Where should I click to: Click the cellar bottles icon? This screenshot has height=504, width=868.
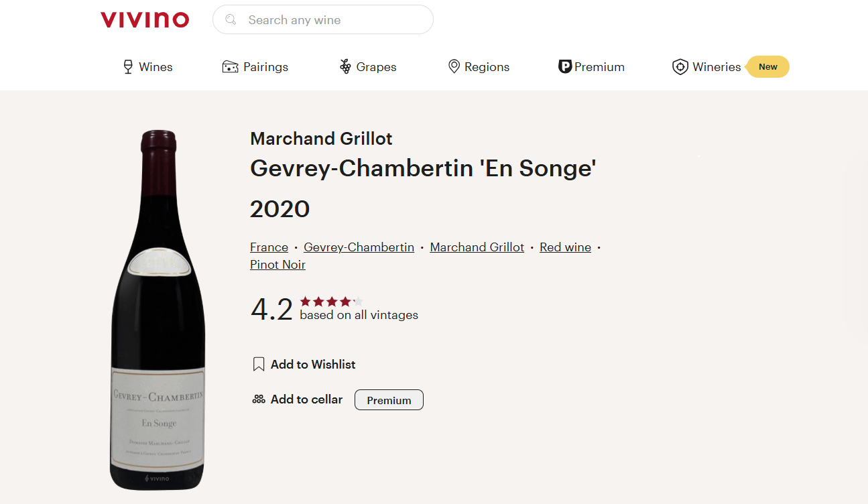click(x=259, y=399)
